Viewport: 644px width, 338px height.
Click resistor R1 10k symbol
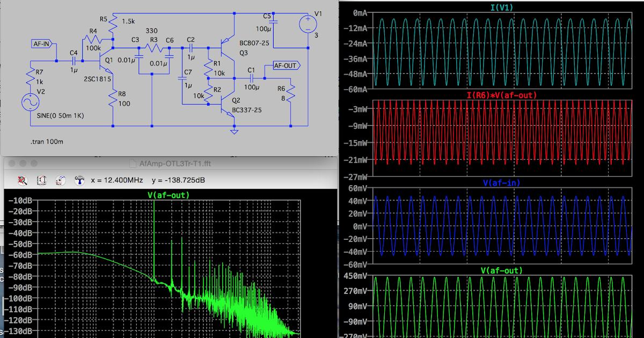click(209, 68)
